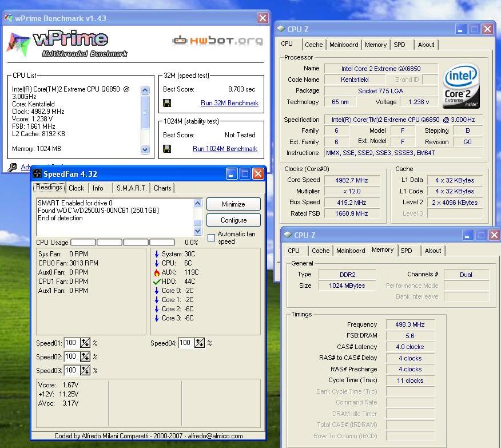Click the down arrow icon beside CPU temperature
501x448 pixels.
point(157,263)
